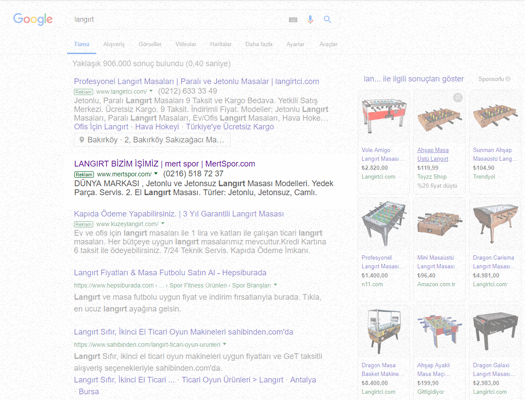Click the Google logo
This screenshot has height=400, width=525.
tap(33, 19)
